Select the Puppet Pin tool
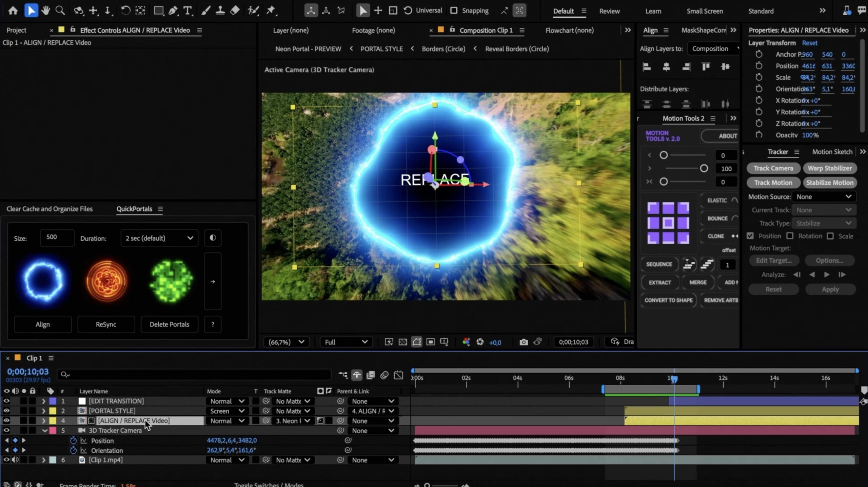Screen dimensions: 868x487 point(271,11)
